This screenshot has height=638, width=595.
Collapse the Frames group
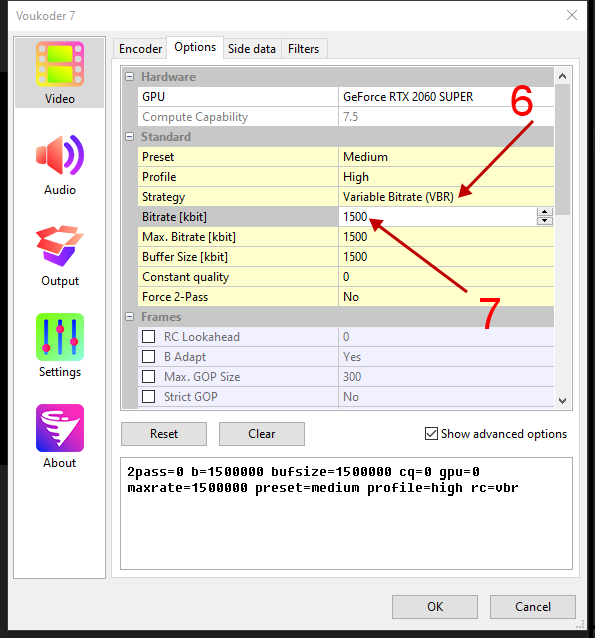pyautogui.click(x=129, y=317)
